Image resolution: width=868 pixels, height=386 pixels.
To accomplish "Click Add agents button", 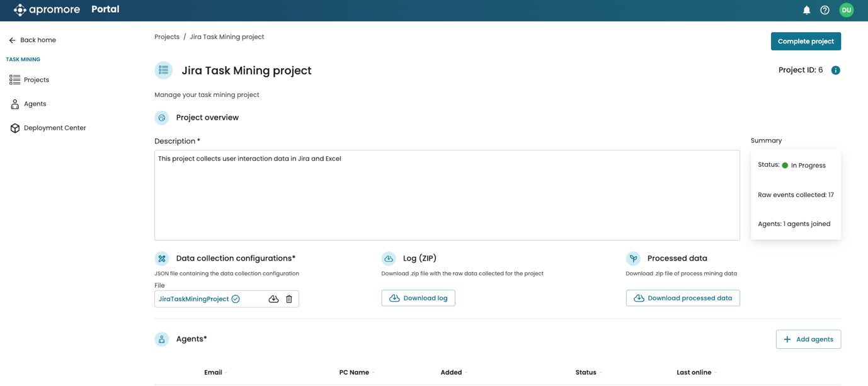I will click(x=808, y=339).
